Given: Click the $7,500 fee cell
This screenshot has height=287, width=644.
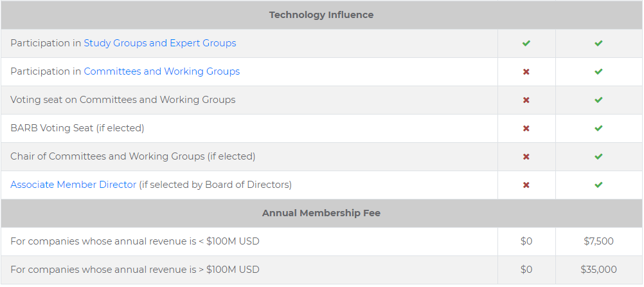Looking at the screenshot, I should pyautogui.click(x=598, y=241).
